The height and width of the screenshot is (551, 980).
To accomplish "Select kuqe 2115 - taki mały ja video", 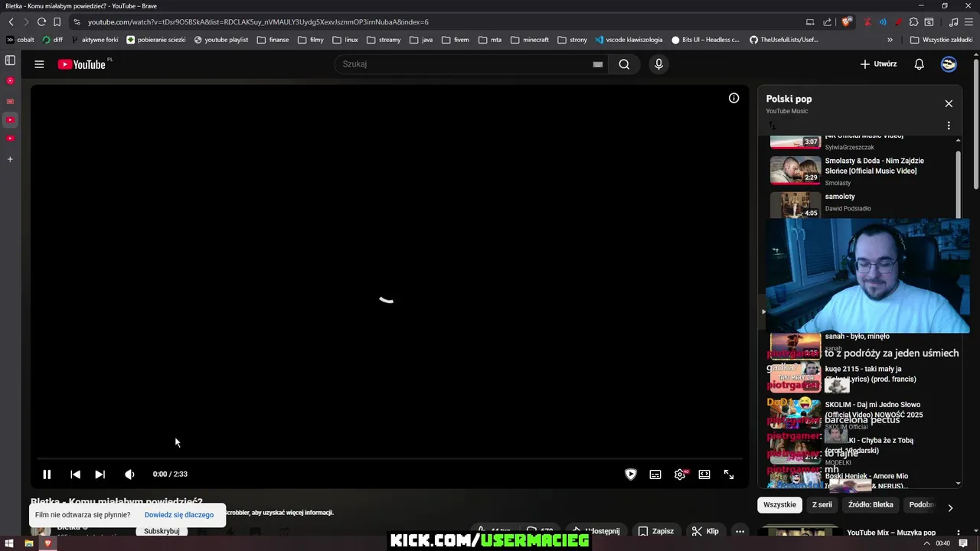I will (x=862, y=378).
